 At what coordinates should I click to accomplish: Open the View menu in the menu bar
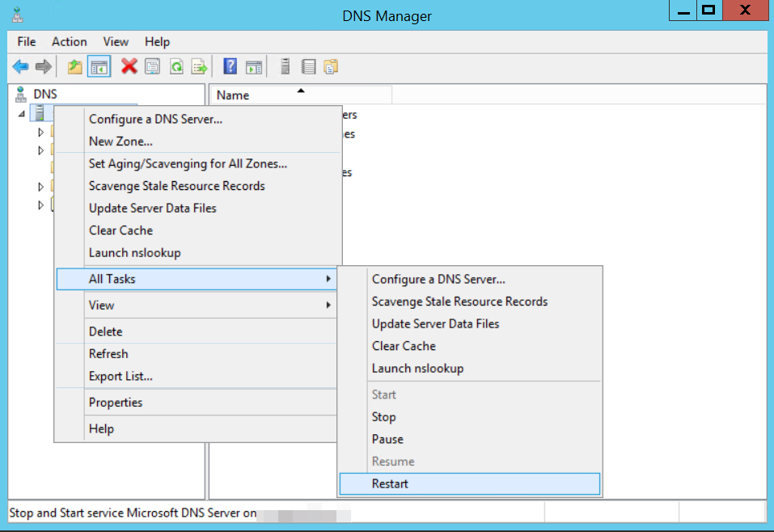116,41
